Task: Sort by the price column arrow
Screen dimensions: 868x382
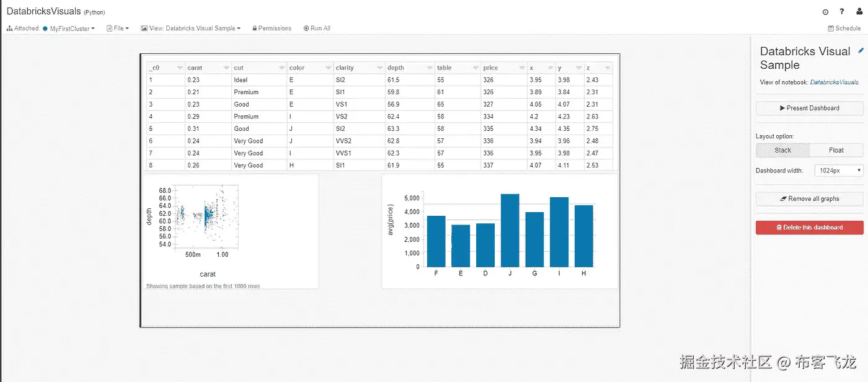Action: pyautogui.click(x=522, y=68)
